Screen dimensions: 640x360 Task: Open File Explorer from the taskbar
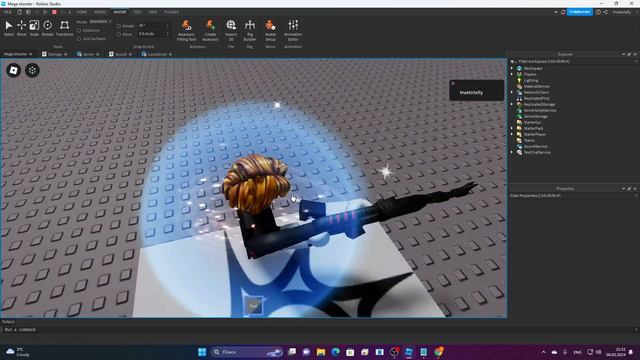pos(321,352)
